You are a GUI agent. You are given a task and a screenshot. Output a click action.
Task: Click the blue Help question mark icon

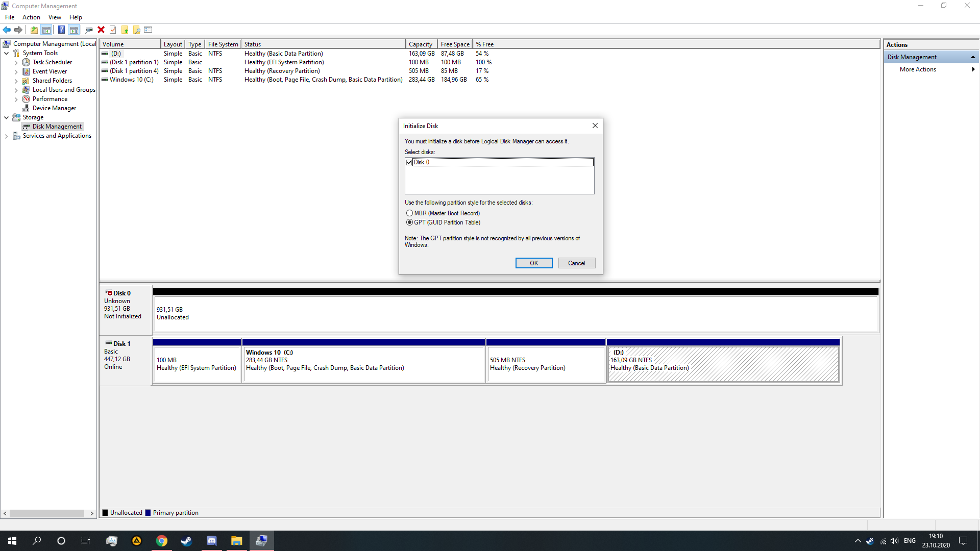(61, 30)
